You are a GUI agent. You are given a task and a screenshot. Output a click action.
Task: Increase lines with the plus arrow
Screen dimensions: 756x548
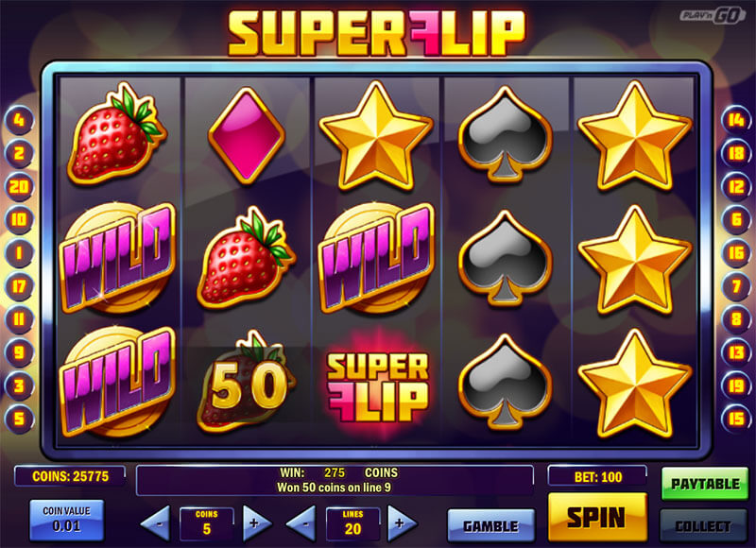pos(403,523)
